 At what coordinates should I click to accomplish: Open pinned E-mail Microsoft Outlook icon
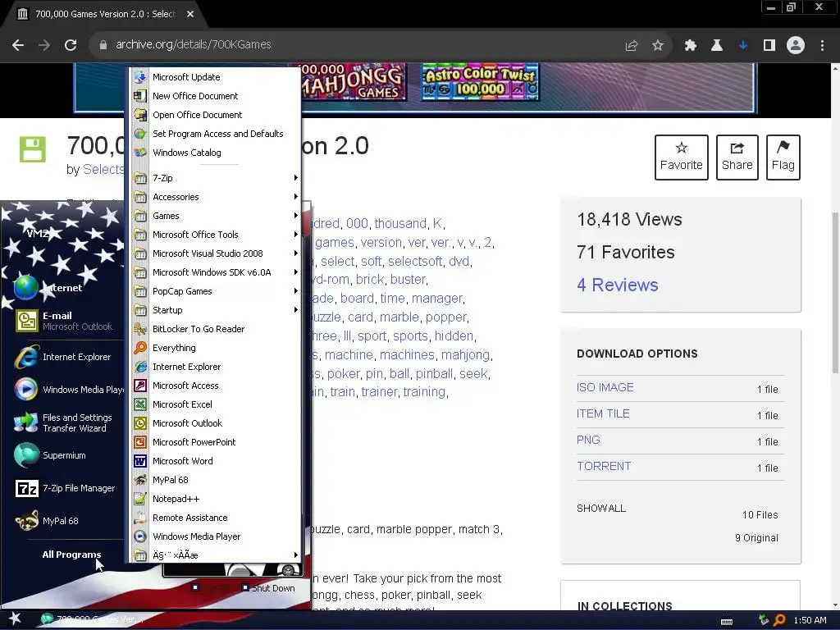pyautogui.click(x=26, y=321)
